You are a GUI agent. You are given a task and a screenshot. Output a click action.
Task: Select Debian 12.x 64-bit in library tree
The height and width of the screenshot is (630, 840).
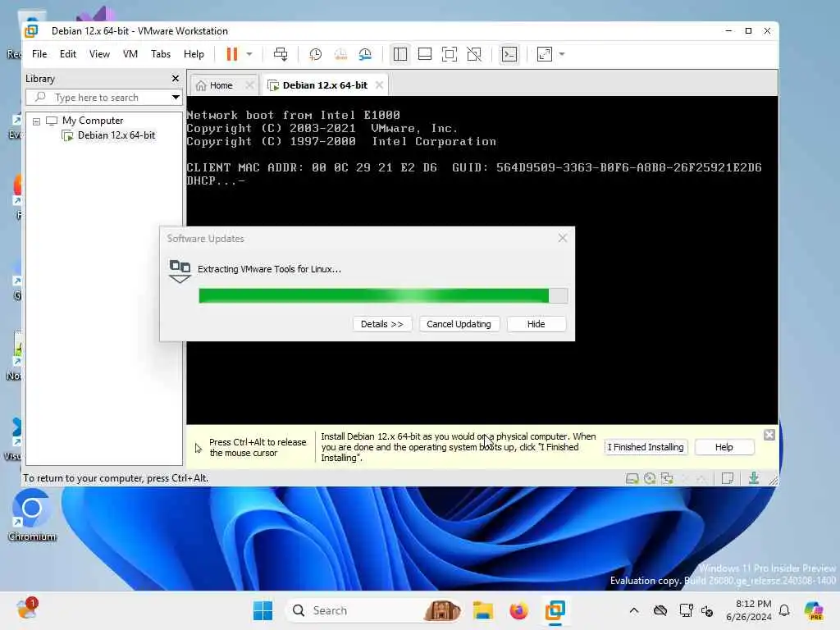tap(116, 135)
